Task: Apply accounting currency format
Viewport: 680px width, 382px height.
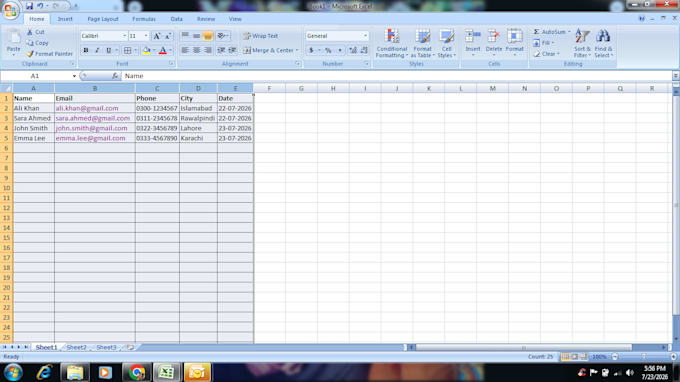Action: tap(311, 50)
